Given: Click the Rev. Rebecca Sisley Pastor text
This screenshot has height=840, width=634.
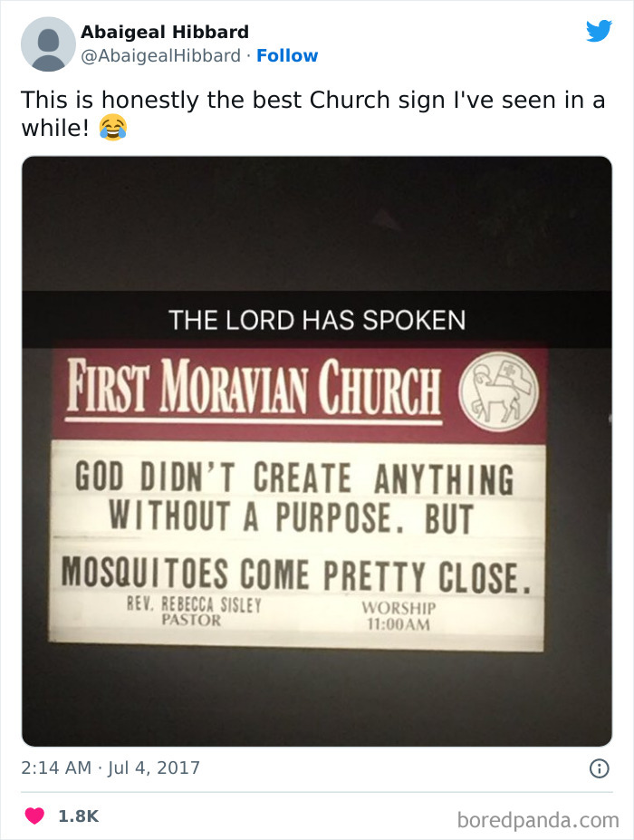Looking at the screenshot, I should point(194,612).
